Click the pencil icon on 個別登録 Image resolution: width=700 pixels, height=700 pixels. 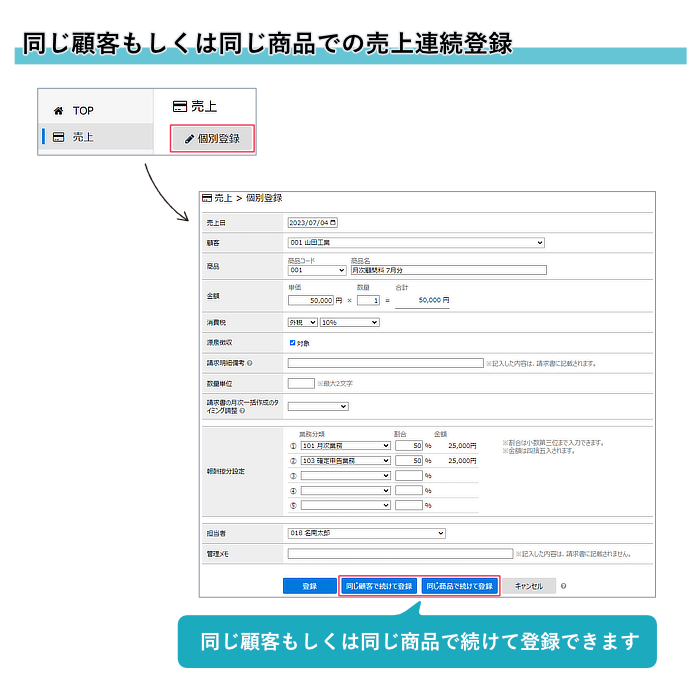[189, 139]
